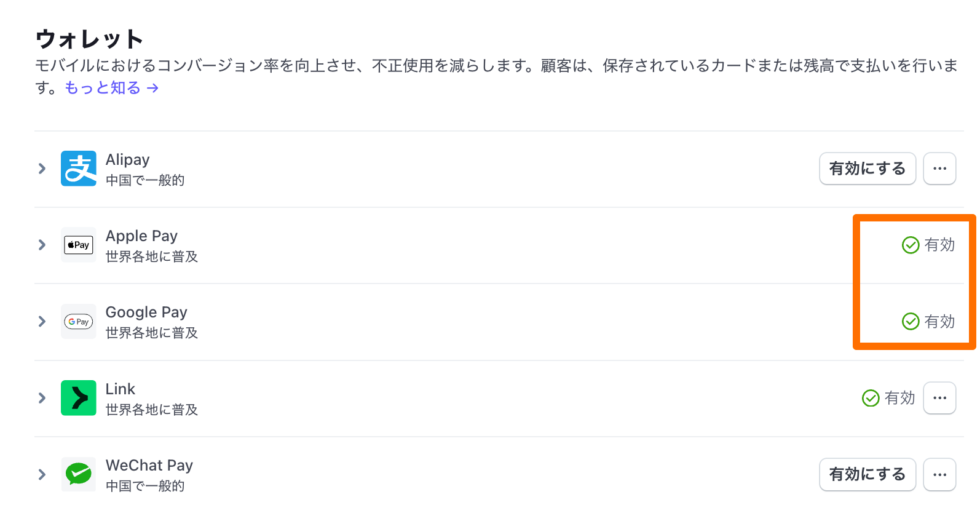980x513 pixels.
Task: Expand the WeChat Pay row chevron
Action: pos(42,474)
